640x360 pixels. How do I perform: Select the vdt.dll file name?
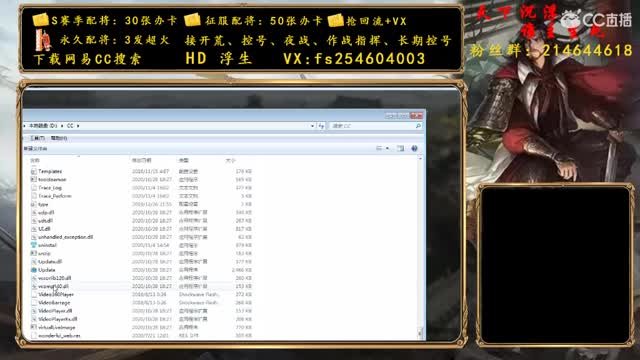tap(45, 220)
